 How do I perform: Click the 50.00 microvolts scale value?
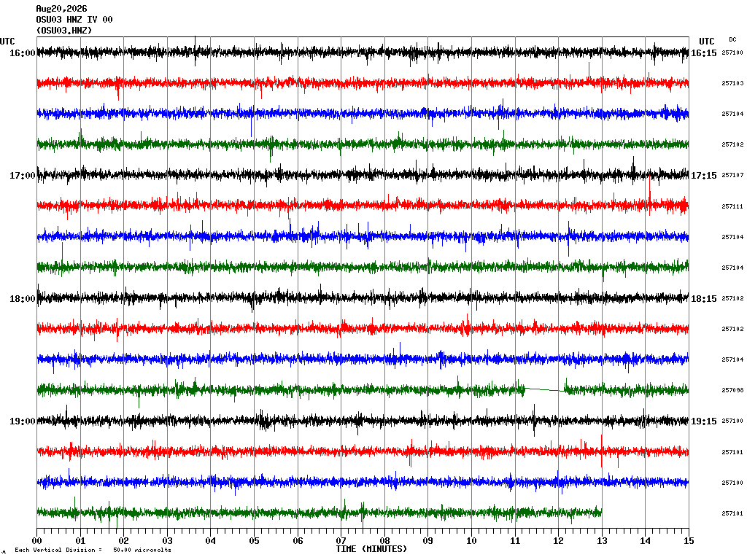(142, 550)
